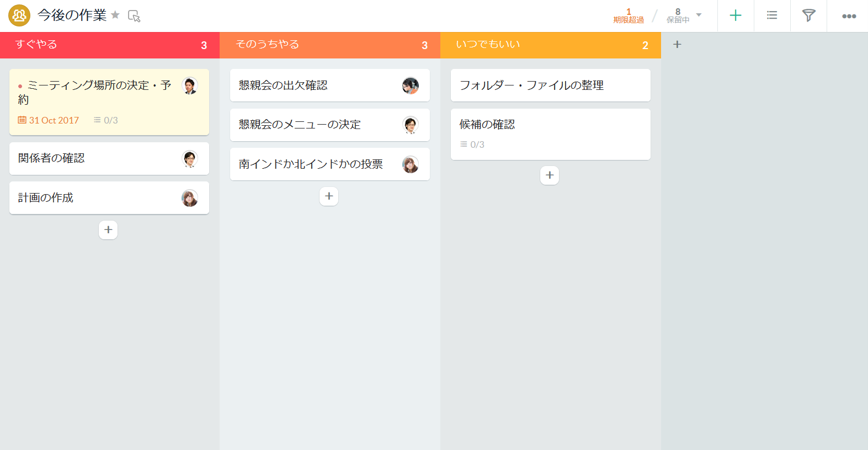Expand the 保留中 dropdown arrow
This screenshot has width=868, height=450.
click(699, 15)
